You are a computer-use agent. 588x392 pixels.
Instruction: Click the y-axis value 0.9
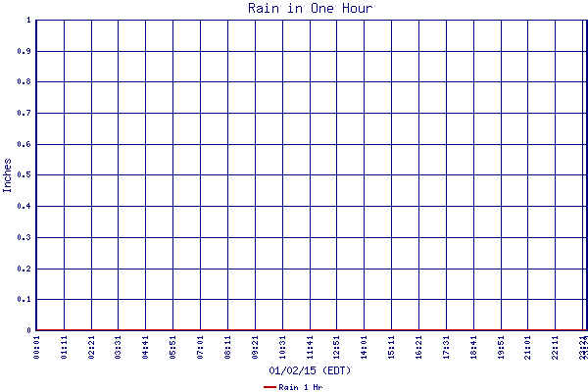(24, 51)
